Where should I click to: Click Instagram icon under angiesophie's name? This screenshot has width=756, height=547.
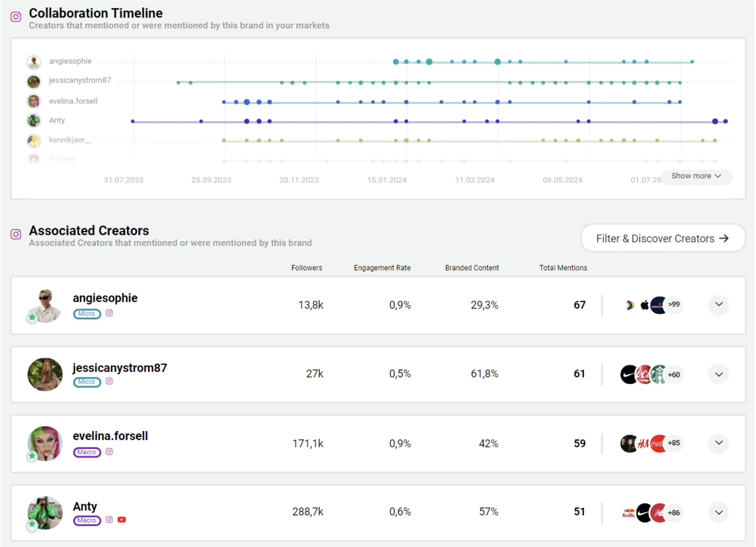tap(109, 313)
